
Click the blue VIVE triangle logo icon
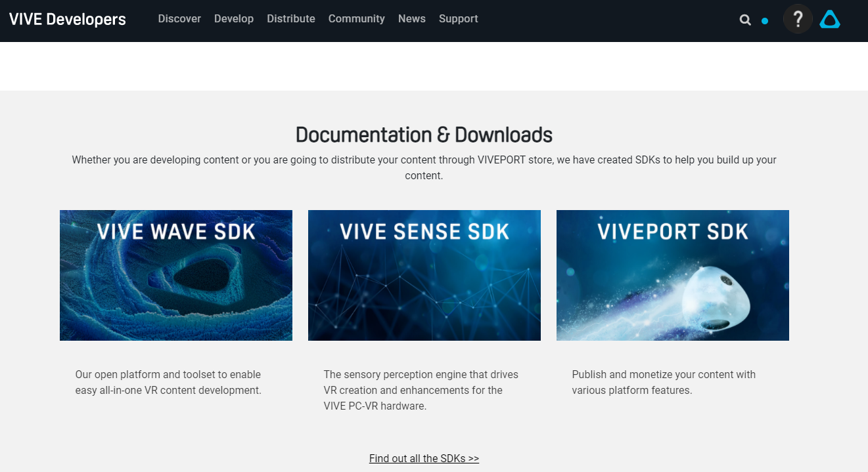click(830, 20)
